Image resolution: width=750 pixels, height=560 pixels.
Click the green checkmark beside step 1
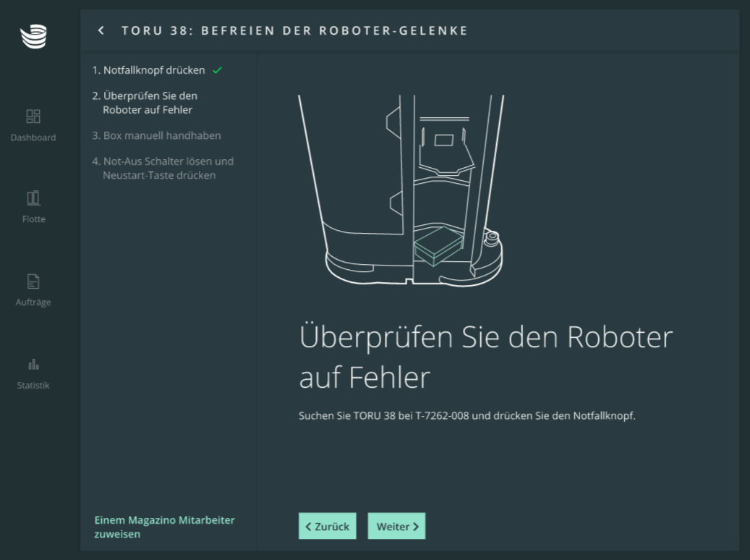(217, 71)
